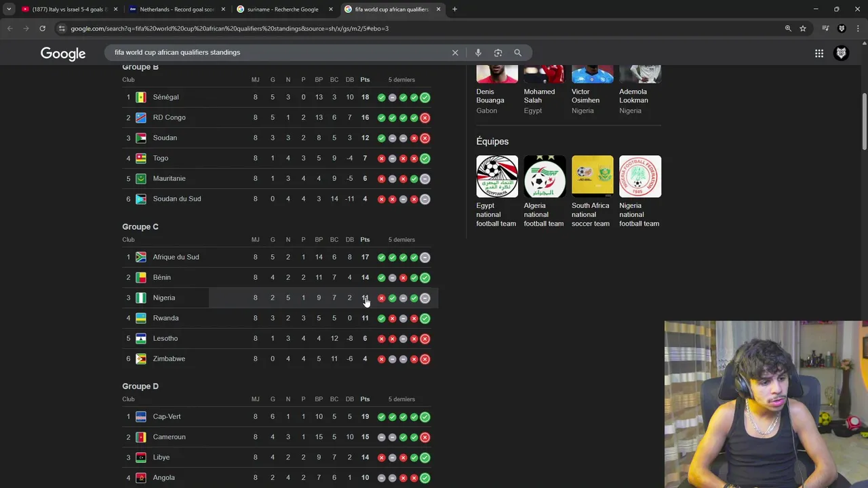Click the Soudan du Sud team name

[x=177, y=199]
